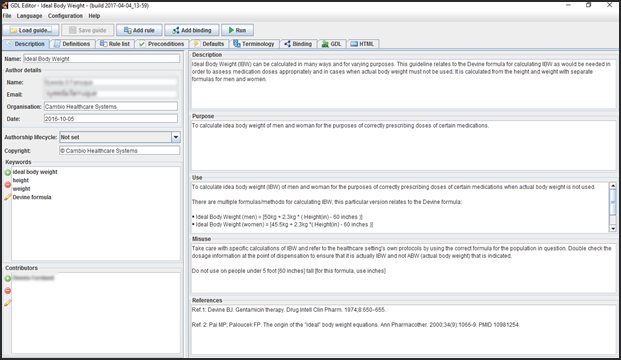Restore down the GDL Editor window

click(589, 5)
